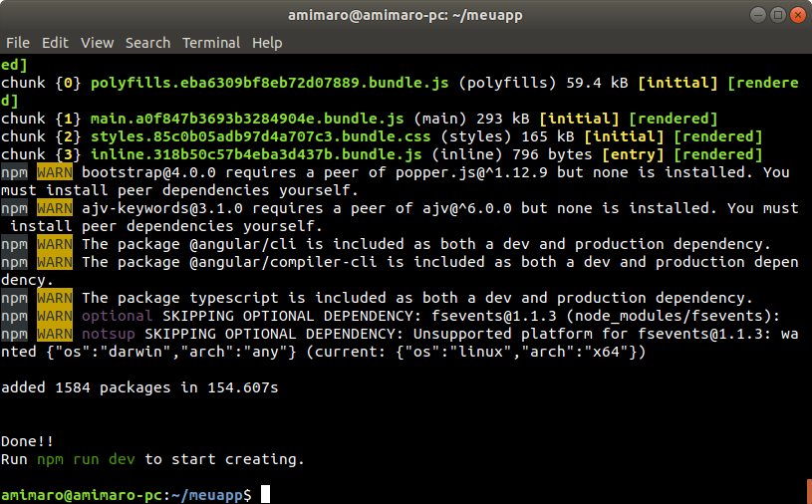Open the Edit menu
Image resolution: width=812 pixels, height=504 pixels.
[x=55, y=43]
